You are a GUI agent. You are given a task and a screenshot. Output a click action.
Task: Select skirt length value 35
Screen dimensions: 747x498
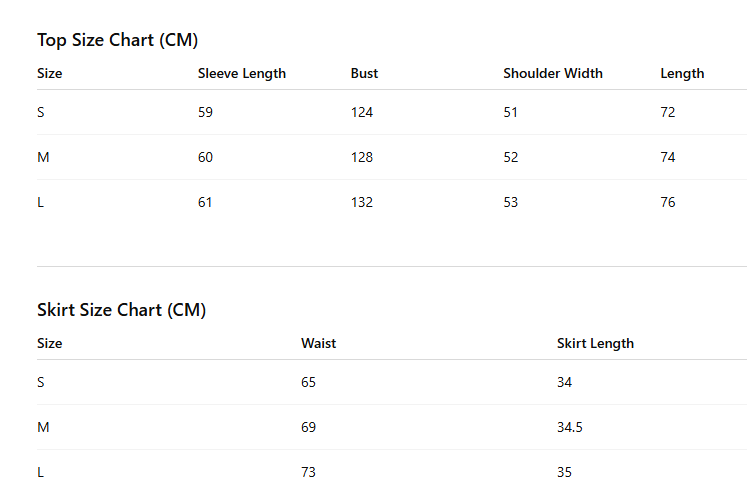coord(565,472)
